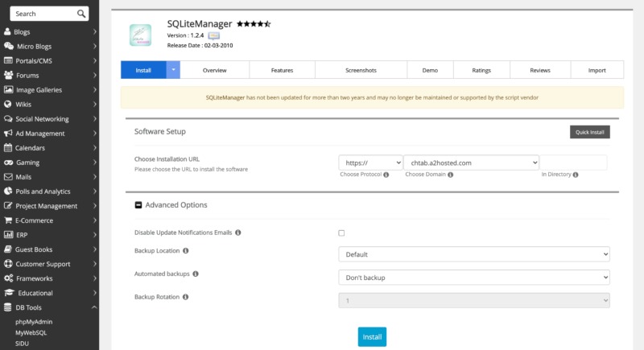Open the Reviews tab
Viewport: 644px width, 350px height.
pos(539,71)
